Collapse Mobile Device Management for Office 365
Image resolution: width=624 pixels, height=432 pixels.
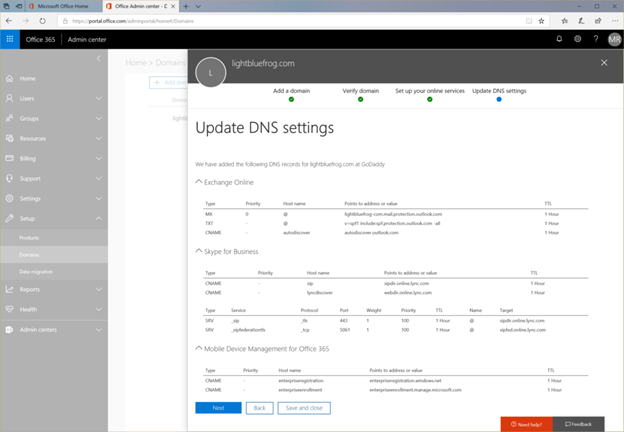click(x=199, y=348)
